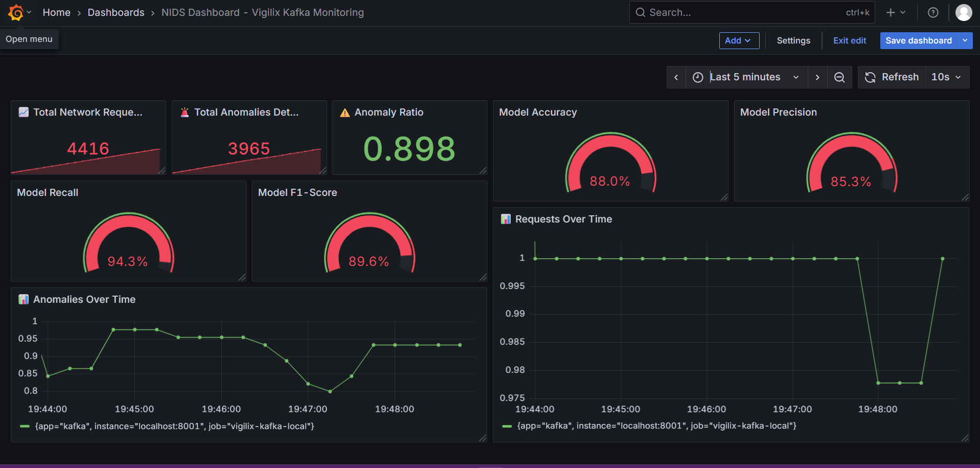
Task: Expand the 10s refresh interval dropdown
Action: coord(946,77)
